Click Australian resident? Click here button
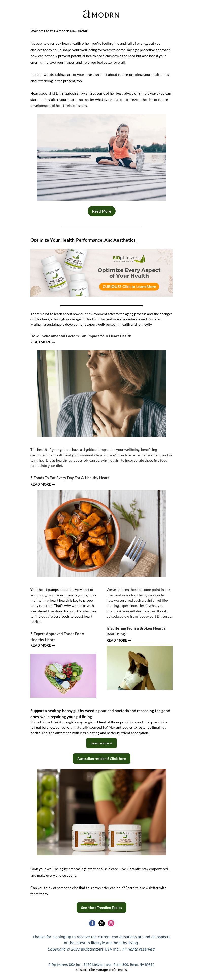This screenshot has width=203, height=980. click(x=101, y=759)
